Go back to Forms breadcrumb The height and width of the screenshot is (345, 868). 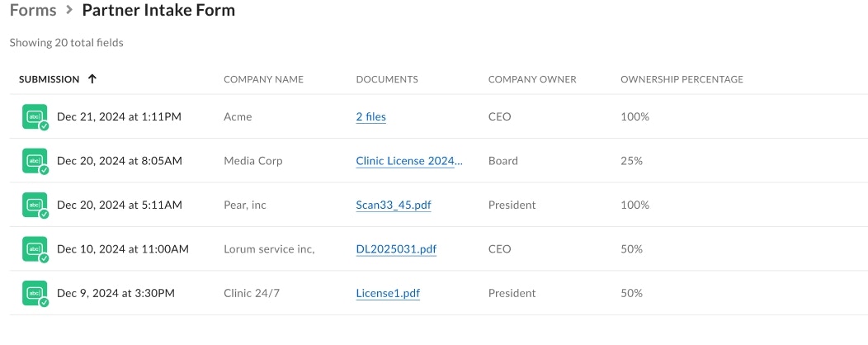(x=33, y=10)
